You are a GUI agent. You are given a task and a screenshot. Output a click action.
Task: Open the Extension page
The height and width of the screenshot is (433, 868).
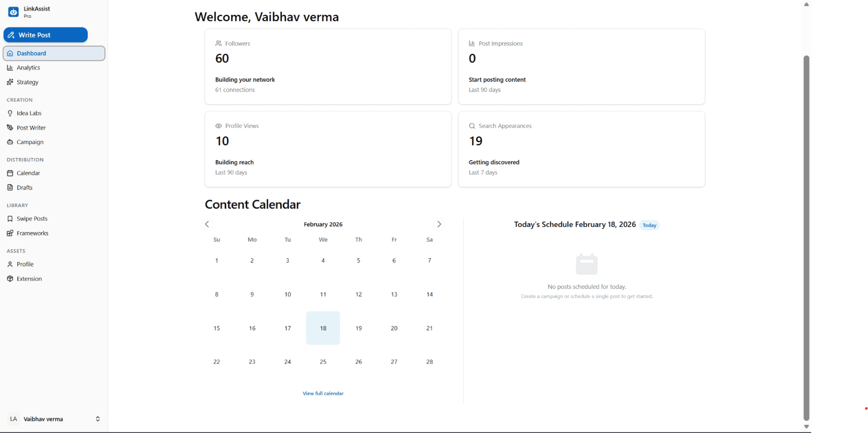coord(29,279)
